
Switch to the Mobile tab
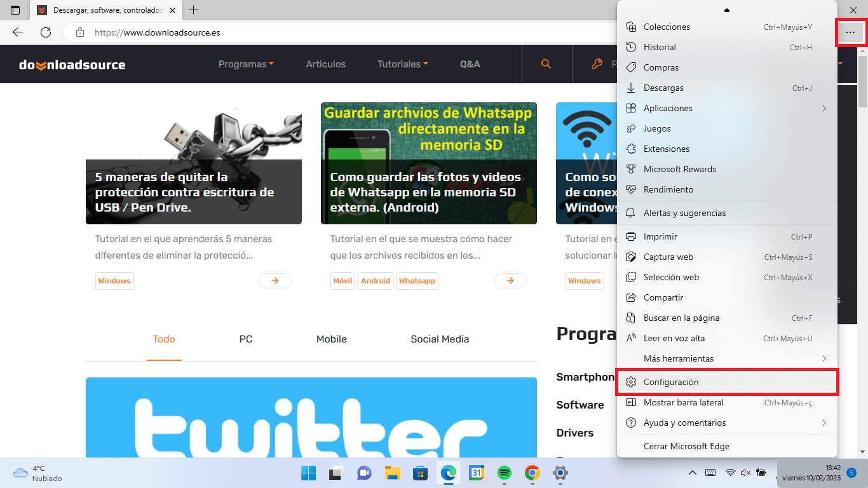tap(332, 339)
